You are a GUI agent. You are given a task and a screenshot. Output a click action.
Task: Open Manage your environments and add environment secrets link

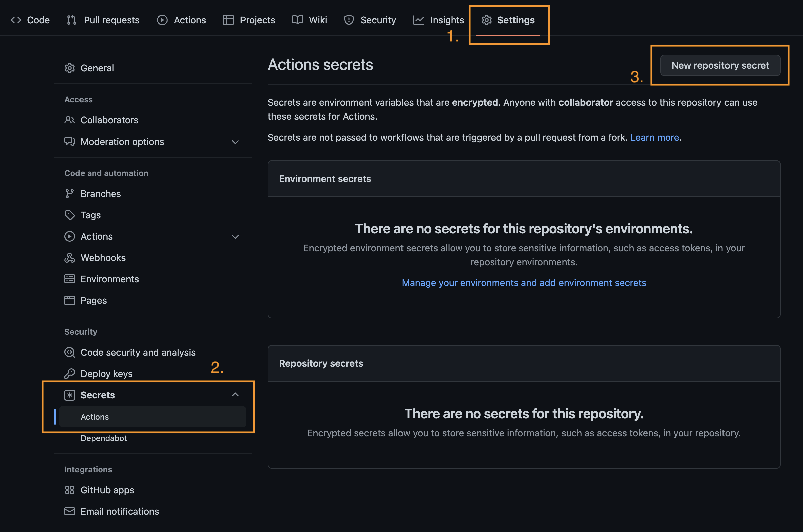coord(524,283)
